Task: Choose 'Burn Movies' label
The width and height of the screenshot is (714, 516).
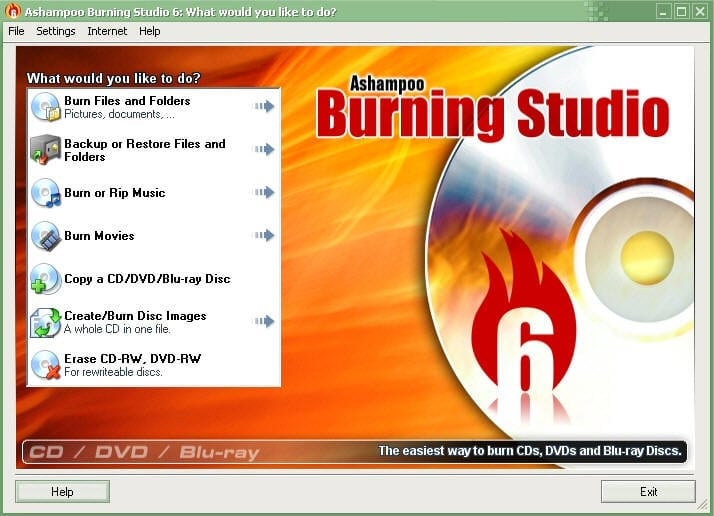Action: click(x=99, y=235)
